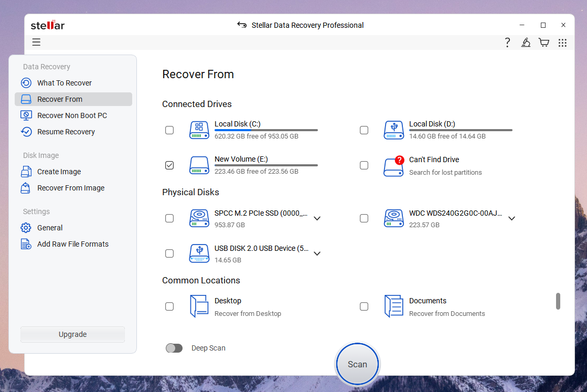Open the What To Recover section icon
This screenshot has height=392, width=587.
point(26,82)
